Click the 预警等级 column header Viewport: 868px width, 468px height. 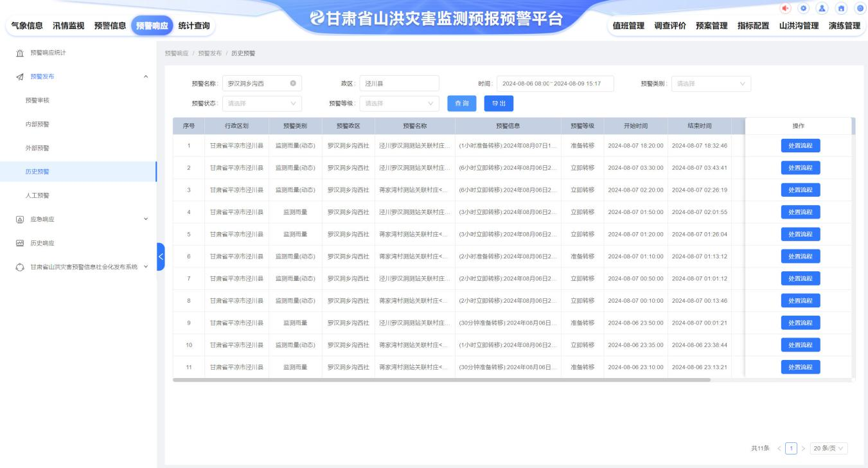pos(583,126)
